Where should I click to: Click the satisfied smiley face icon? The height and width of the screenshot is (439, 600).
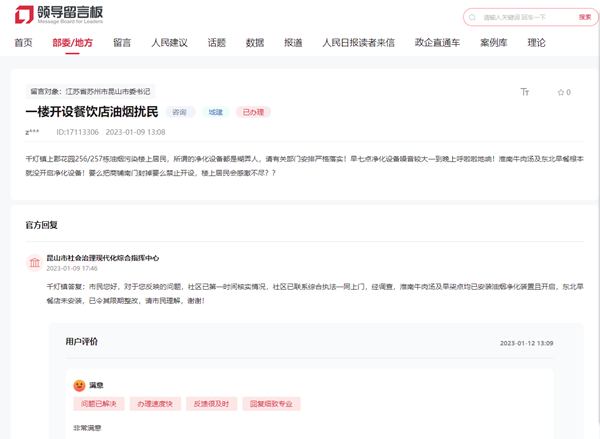click(x=79, y=385)
